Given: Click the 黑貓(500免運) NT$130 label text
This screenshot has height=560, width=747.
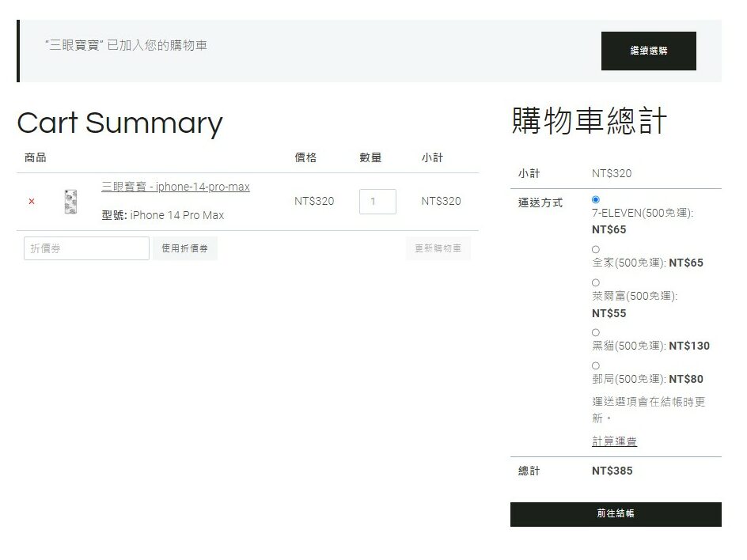Looking at the screenshot, I should click(650, 346).
